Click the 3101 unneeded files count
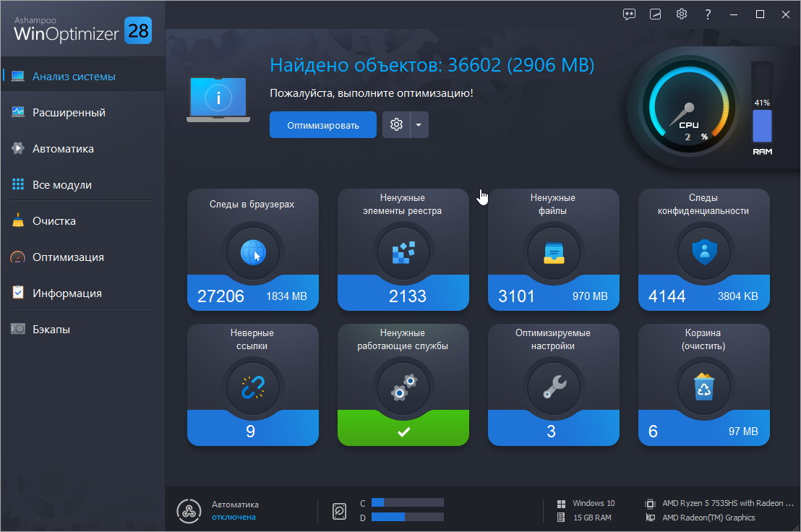This screenshot has width=801, height=532. tap(516, 296)
